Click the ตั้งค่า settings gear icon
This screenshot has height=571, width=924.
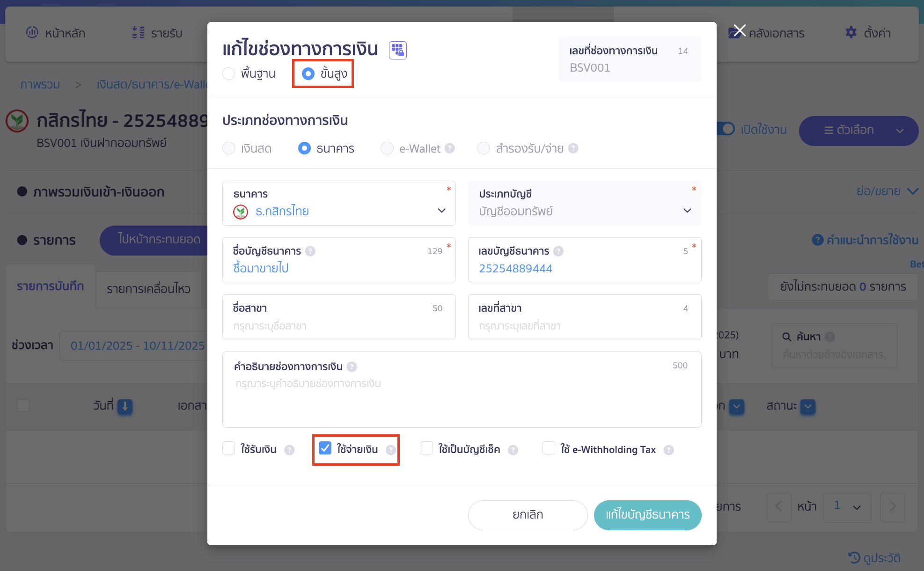(851, 33)
